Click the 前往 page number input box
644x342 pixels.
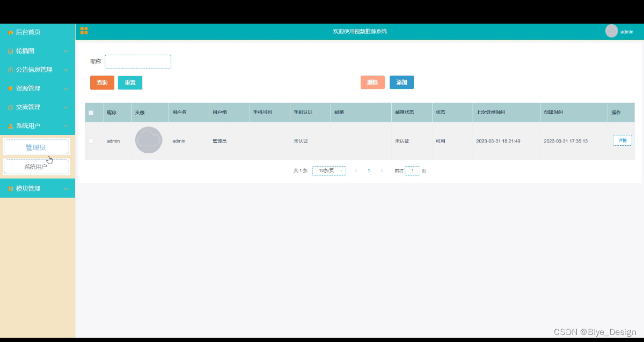[412, 170]
